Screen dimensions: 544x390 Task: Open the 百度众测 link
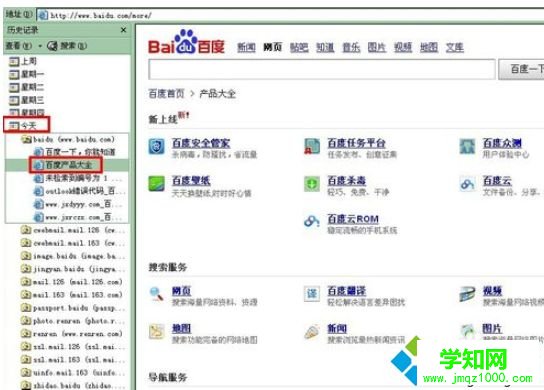pyautogui.click(x=502, y=143)
